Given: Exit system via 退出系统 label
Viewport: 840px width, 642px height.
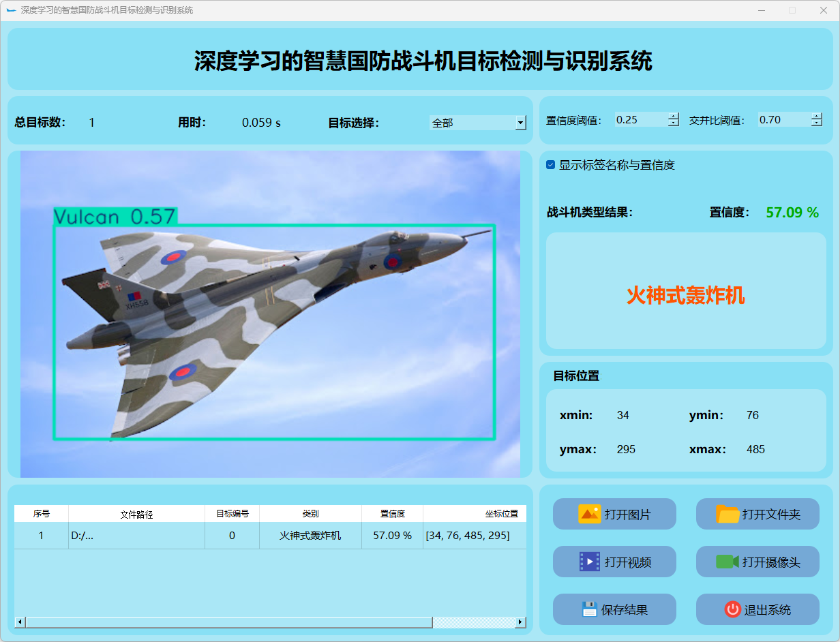Looking at the screenshot, I should tap(768, 610).
